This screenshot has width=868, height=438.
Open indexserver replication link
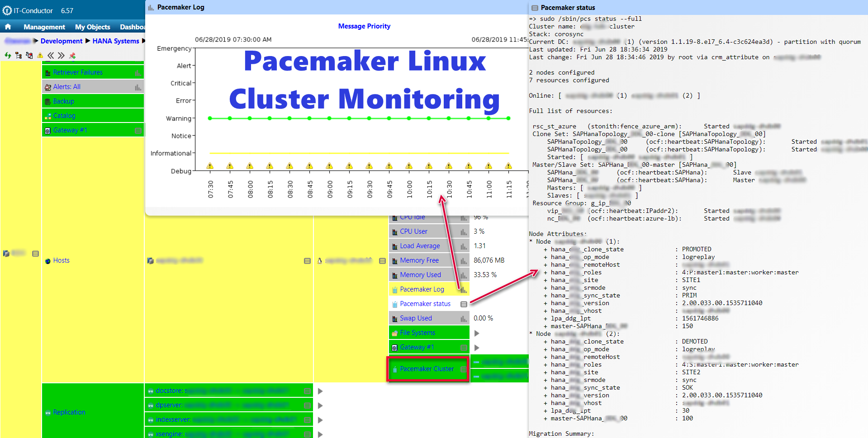coord(173,419)
